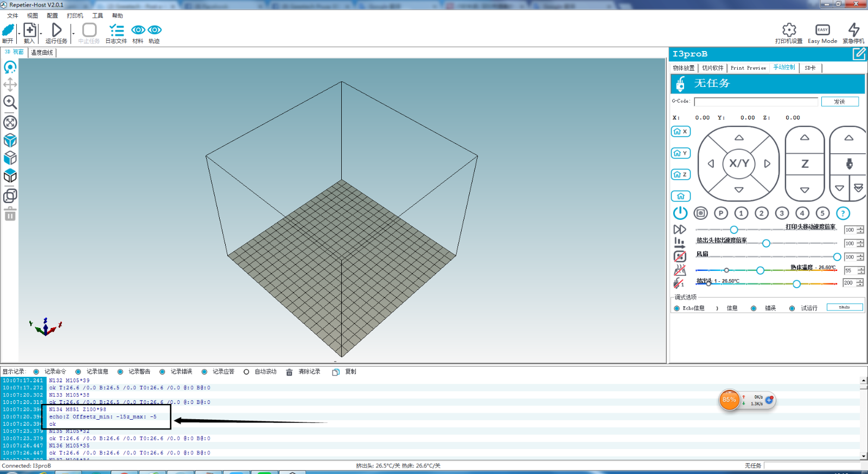Toggle extruder 1 heating icon
Viewport: 868px width, 474px height.
679,283
